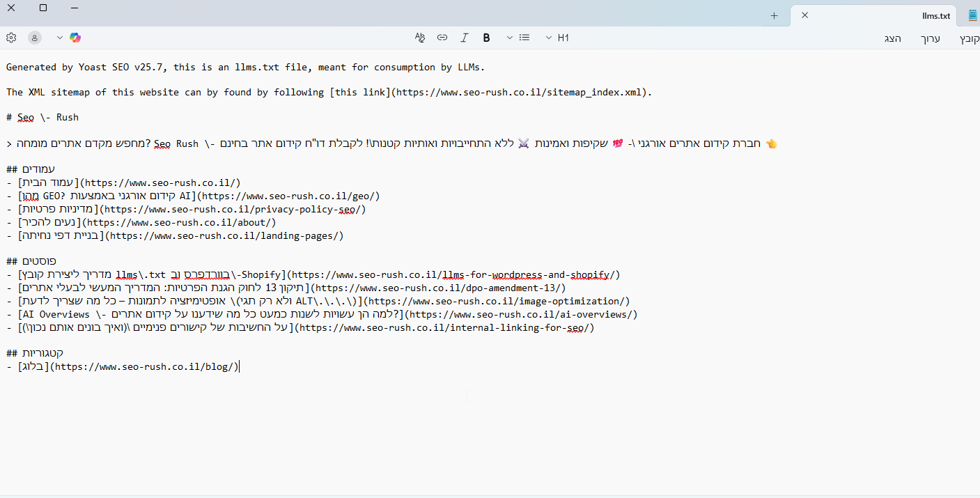Expand the heading level dropdown arrow
The image size is (980, 498).
click(x=548, y=38)
